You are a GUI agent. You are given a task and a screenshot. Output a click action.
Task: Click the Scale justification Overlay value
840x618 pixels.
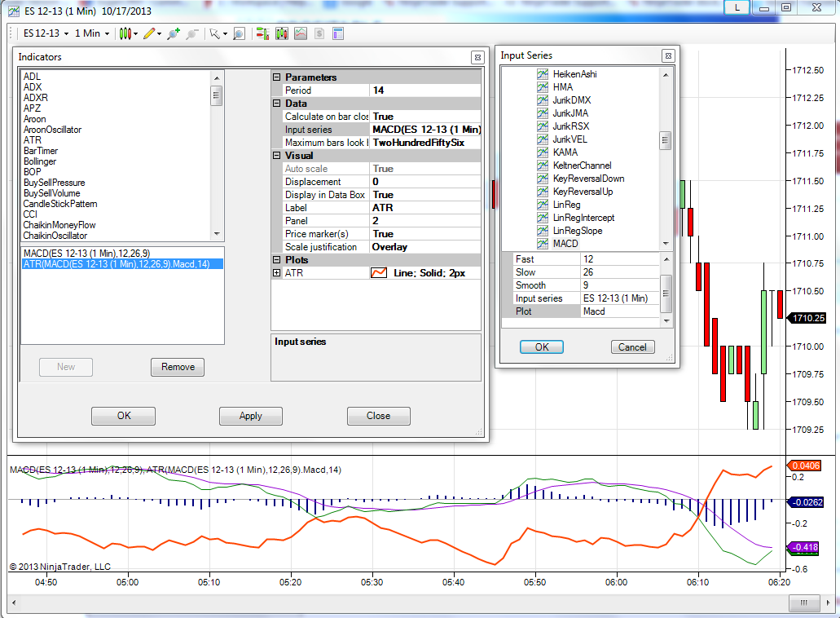(426, 247)
